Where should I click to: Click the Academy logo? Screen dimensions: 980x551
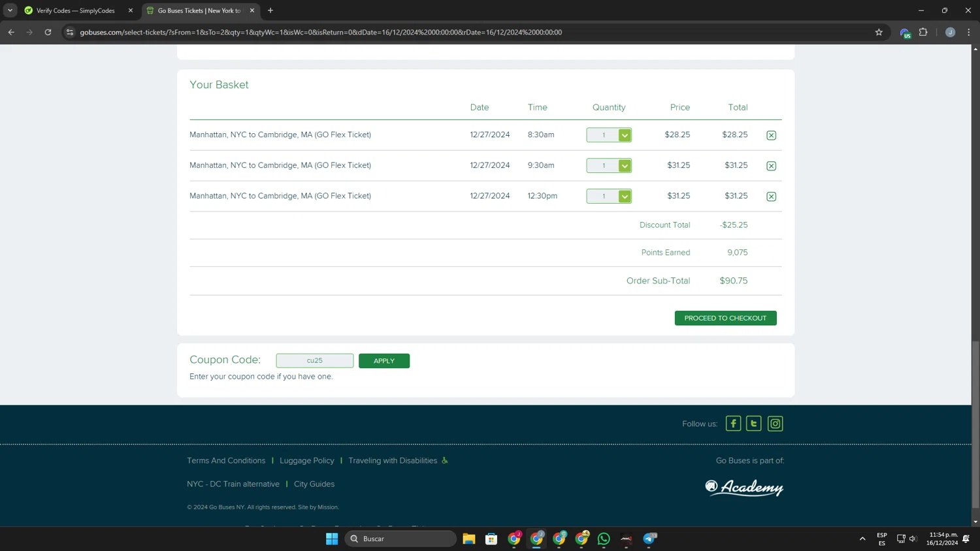(744, 488)
